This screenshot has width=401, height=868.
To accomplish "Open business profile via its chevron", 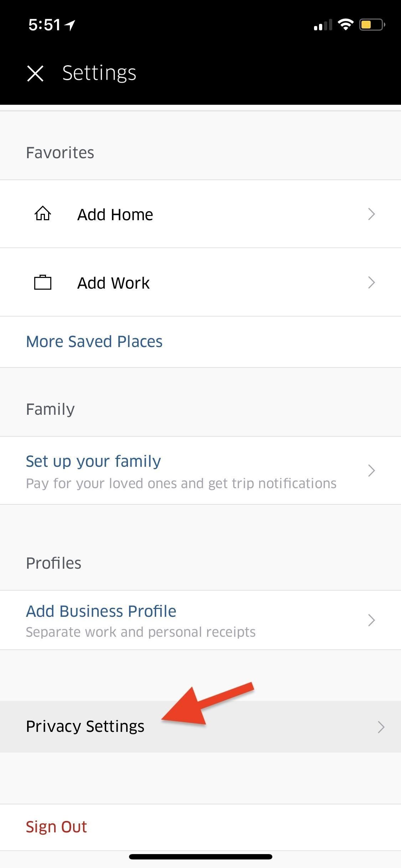I will pyautogui.click(x=371, y=620).
